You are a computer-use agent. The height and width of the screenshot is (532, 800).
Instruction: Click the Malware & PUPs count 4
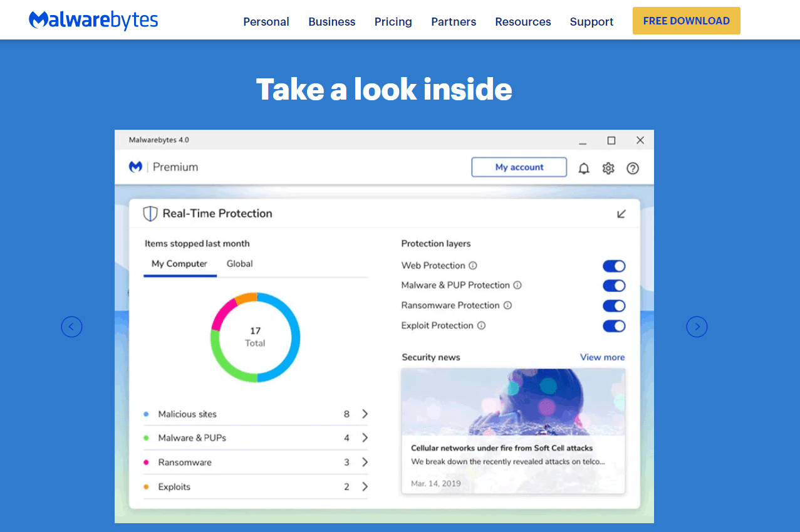[x=346, y=438]
